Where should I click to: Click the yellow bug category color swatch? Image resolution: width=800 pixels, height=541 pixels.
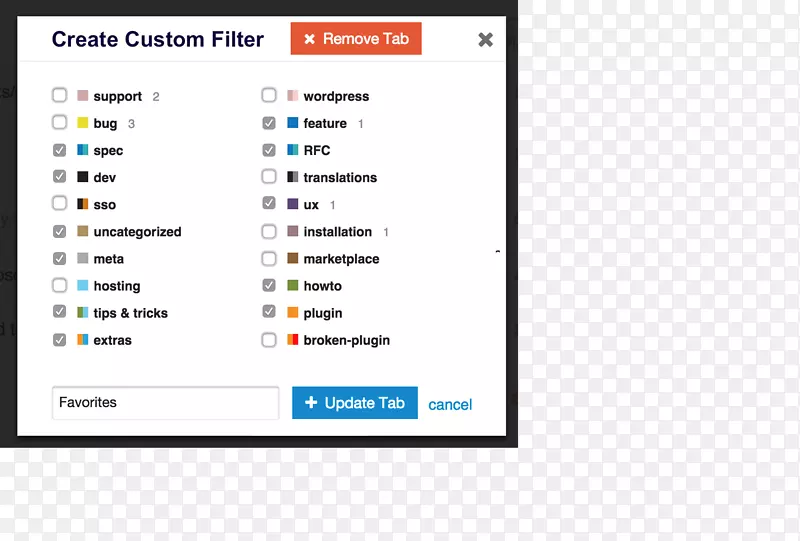pos(83,122)
